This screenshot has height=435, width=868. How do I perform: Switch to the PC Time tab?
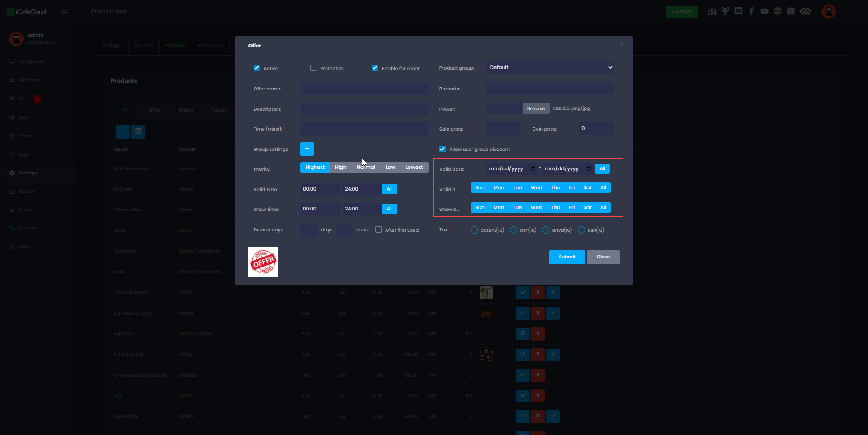(144, 46)
